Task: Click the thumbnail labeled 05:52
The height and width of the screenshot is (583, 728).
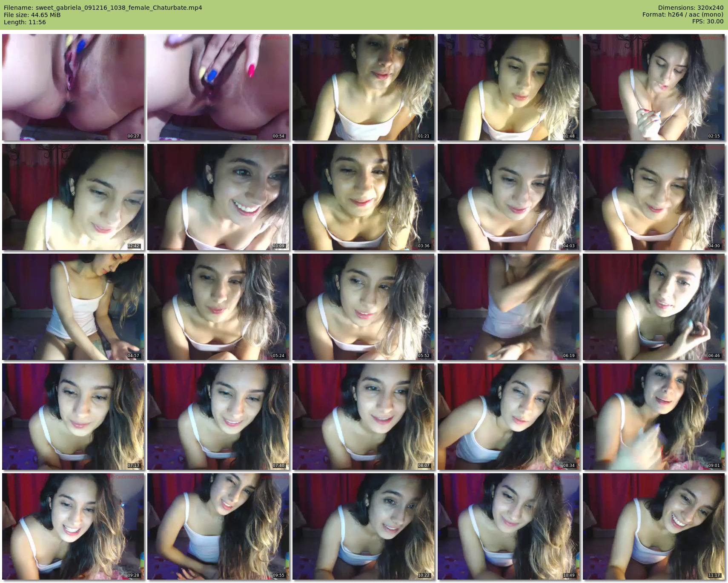Action: pos(363,307)
